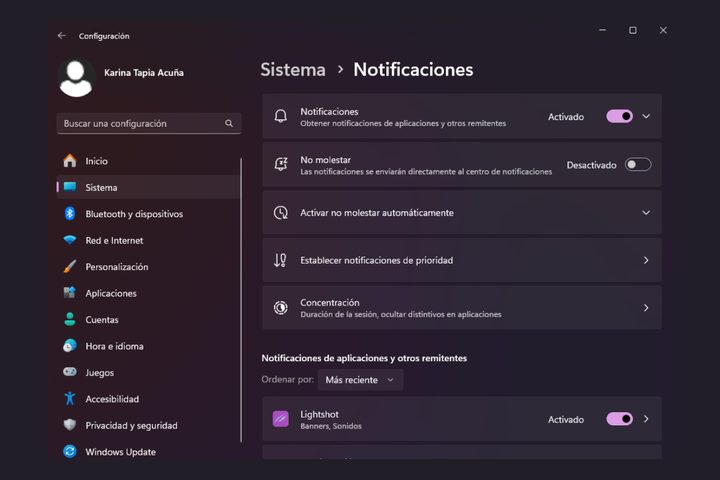720x480 pixels.
Task: Open Windows Update page
Action: (120, 452)
